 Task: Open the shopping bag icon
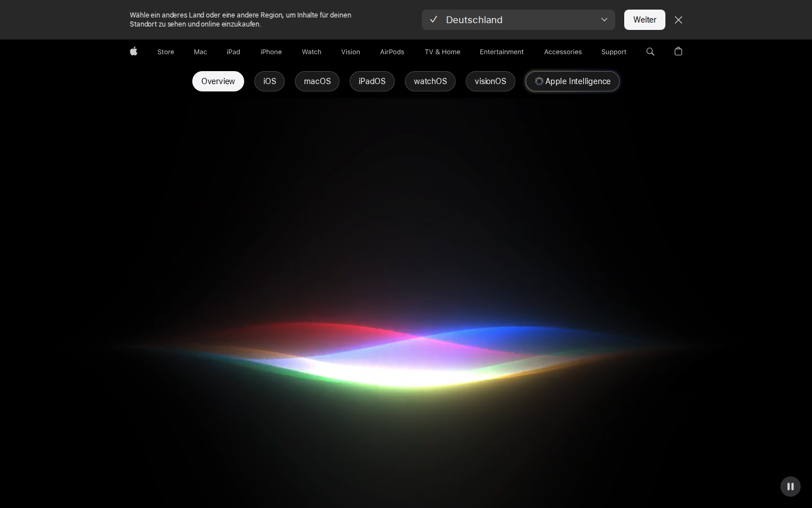tap(678, 51)
